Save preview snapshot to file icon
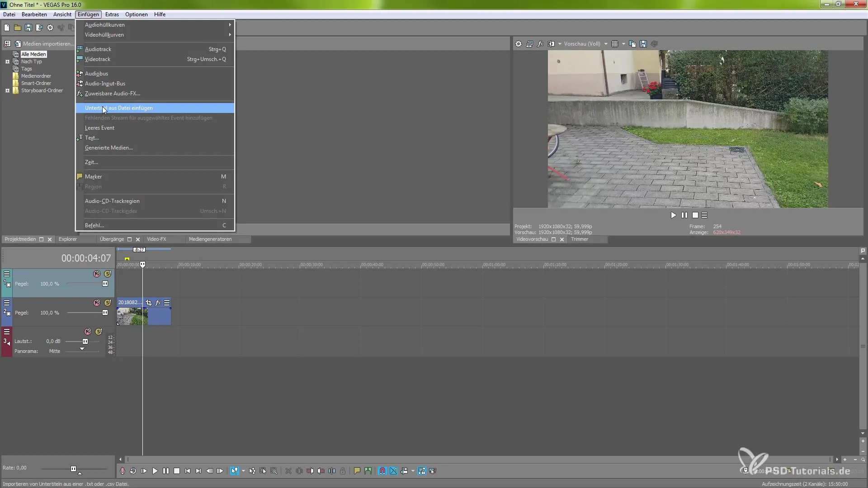This screenshot has width=868, height=488. (x=643, y=44)
